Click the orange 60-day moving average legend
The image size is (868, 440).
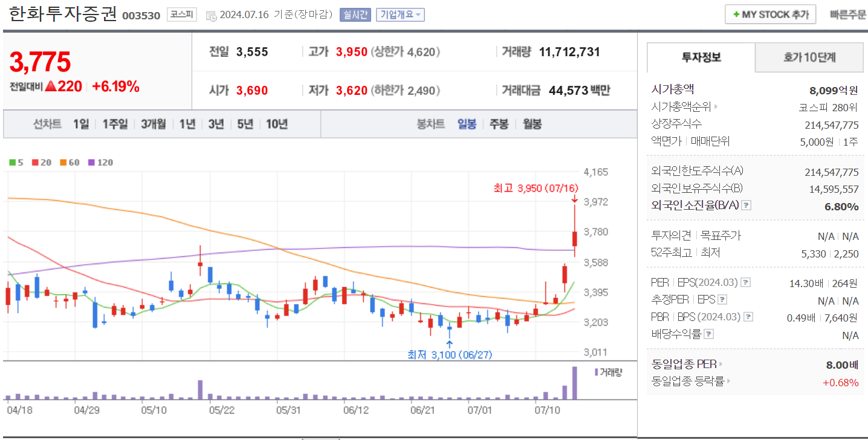(x=70, y=162)
